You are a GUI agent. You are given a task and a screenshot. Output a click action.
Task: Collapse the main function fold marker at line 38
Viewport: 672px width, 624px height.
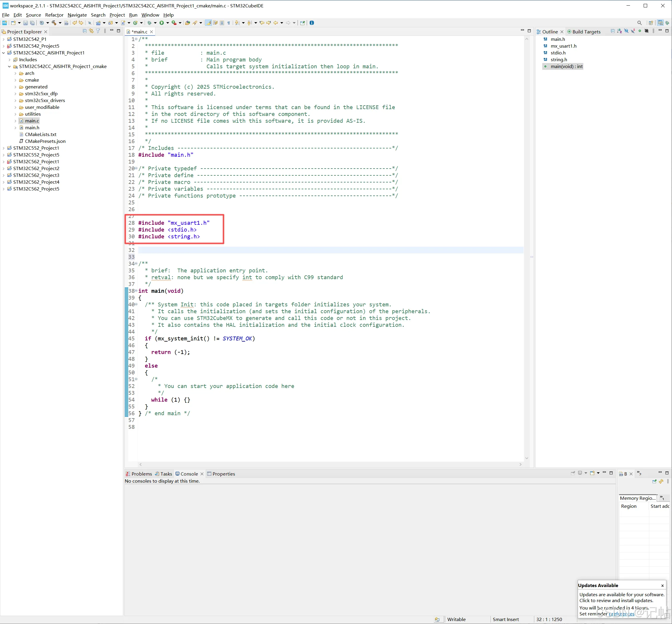pos(136,291)
